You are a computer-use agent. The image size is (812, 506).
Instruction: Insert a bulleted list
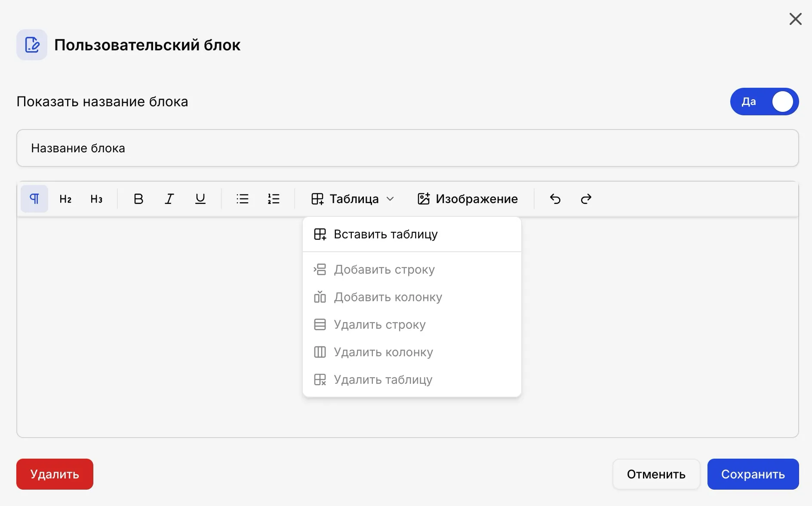(x=243, y=199)
